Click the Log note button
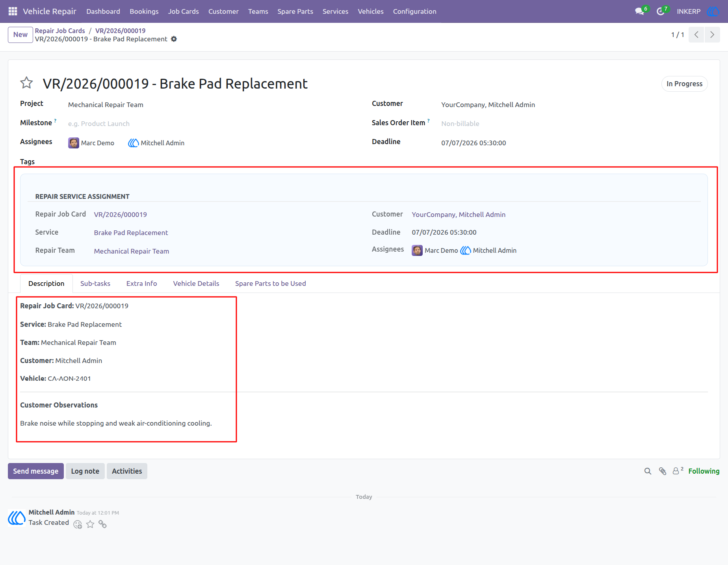The height and width of the screenshot is (565, 728). click(85, 471)
